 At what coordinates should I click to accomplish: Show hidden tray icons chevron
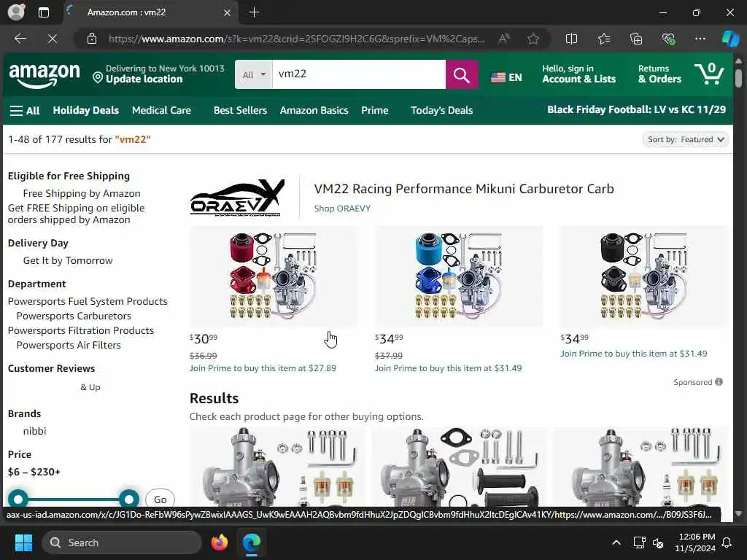coord(616,542)
